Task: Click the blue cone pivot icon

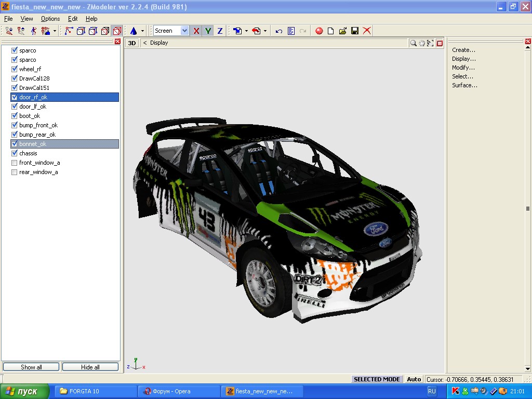Action: (134, 31)
